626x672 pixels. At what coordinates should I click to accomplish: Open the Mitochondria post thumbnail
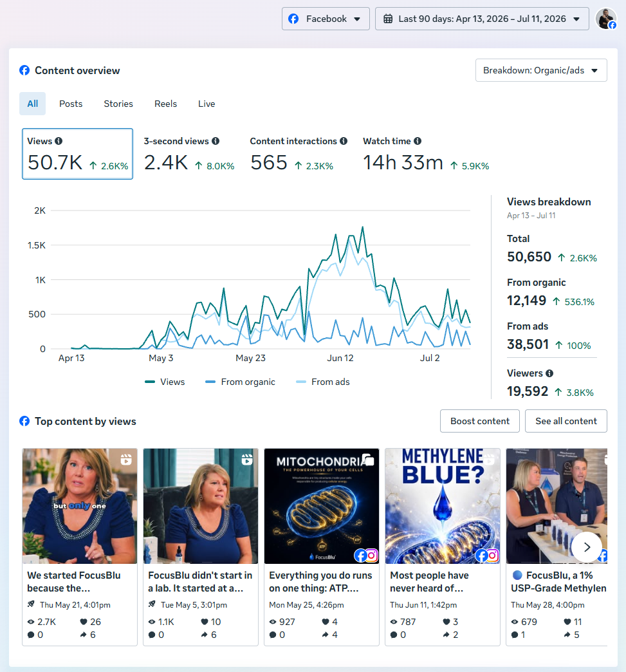pos(321,506)
